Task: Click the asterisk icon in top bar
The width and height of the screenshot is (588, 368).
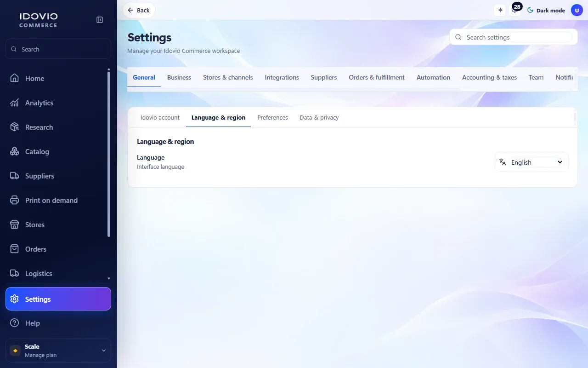Action: click(500, 10)
